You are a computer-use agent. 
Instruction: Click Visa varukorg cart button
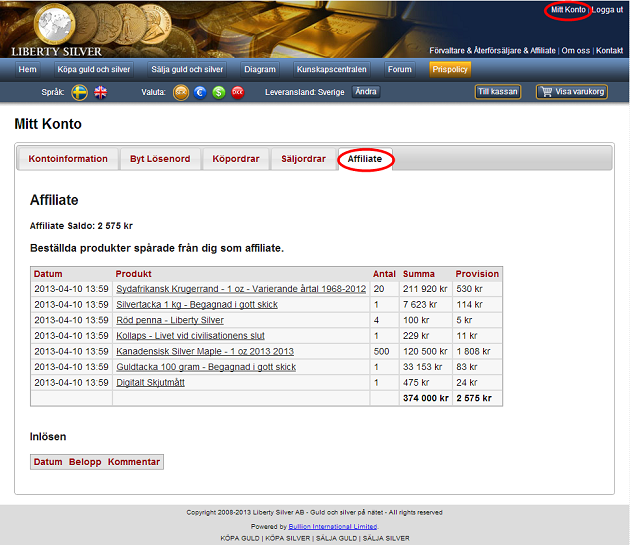point(572,92)
